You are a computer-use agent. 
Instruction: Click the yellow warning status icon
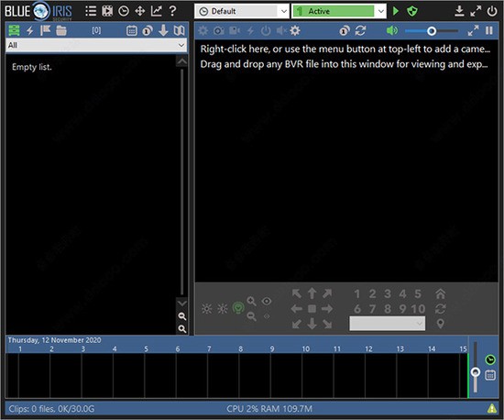(x=492, y=408)
